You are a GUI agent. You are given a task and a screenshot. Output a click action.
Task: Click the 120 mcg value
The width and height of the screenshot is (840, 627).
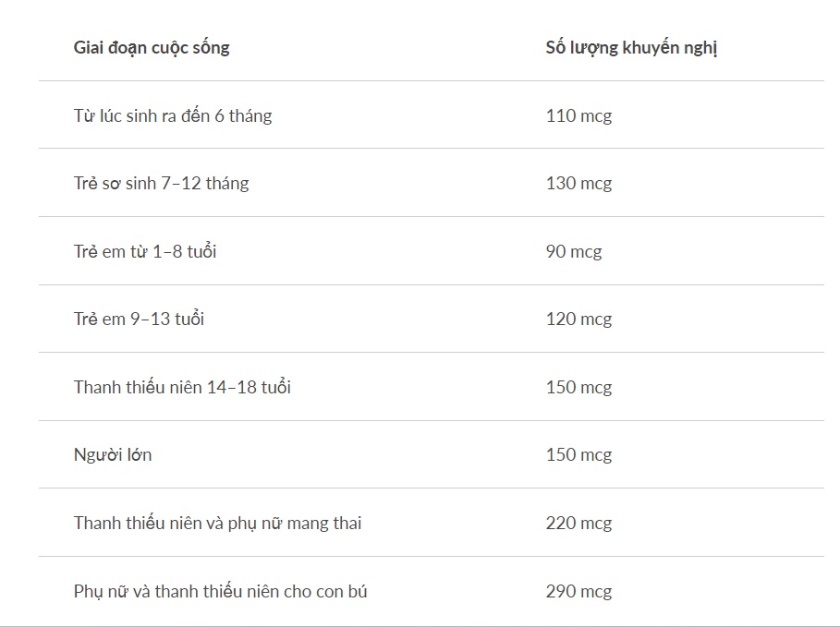pos(578,319)
